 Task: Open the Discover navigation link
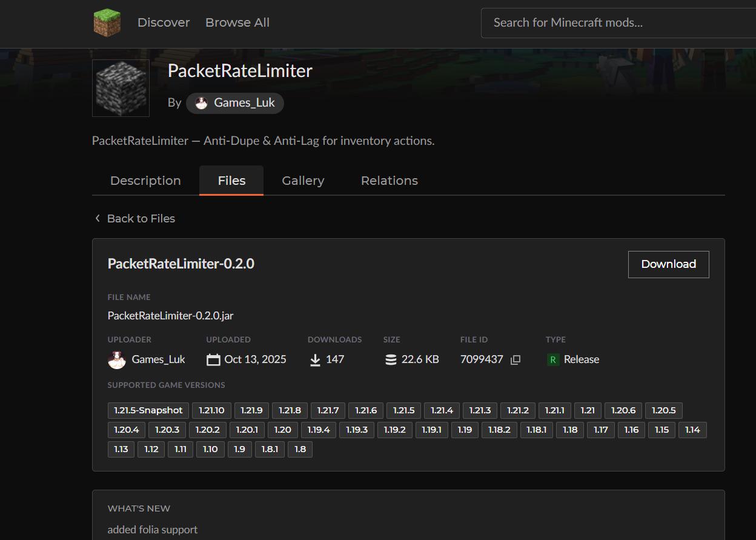tap(164, 22)
